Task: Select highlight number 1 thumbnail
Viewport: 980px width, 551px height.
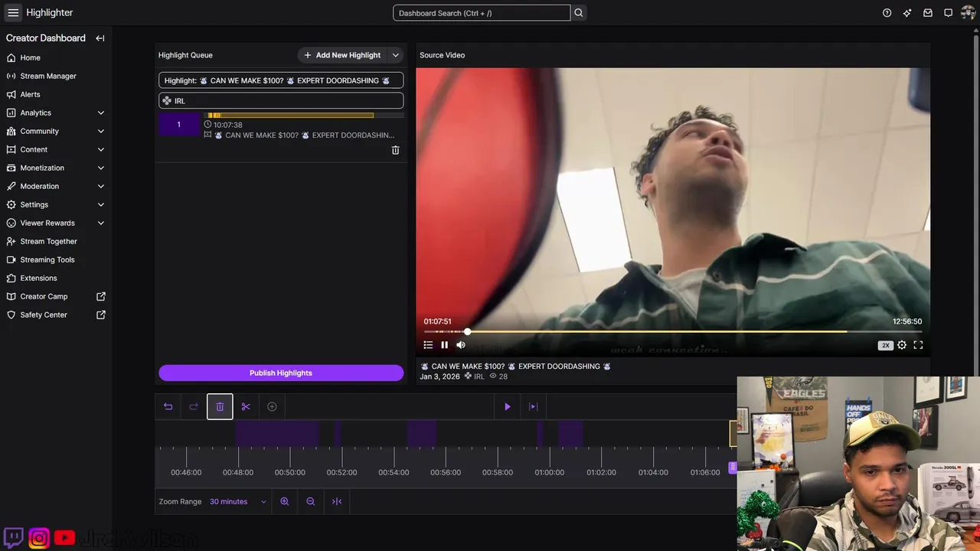Action: (x=179, y=125)
